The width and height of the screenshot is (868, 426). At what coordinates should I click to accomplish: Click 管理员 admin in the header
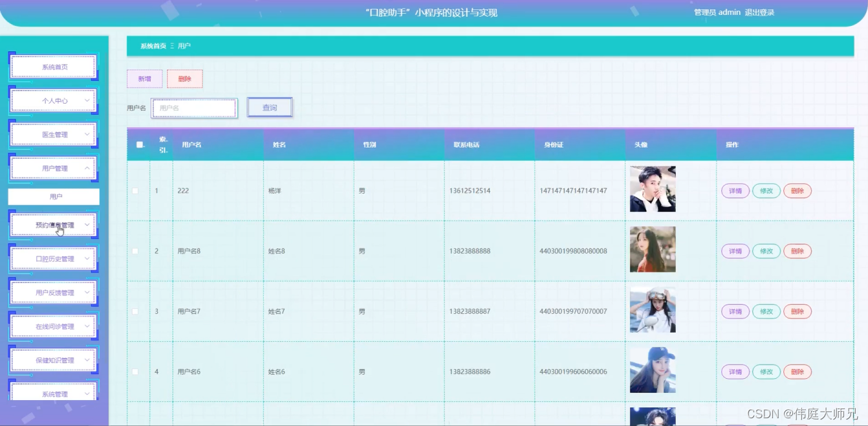[717, 12]
